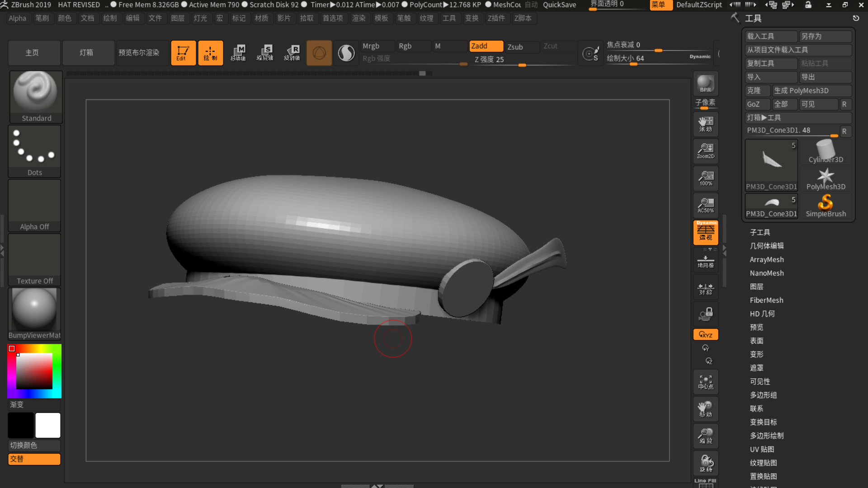
Task: Click the 生成 PolyMesh3D button
Action: click(x=811, y=90)
